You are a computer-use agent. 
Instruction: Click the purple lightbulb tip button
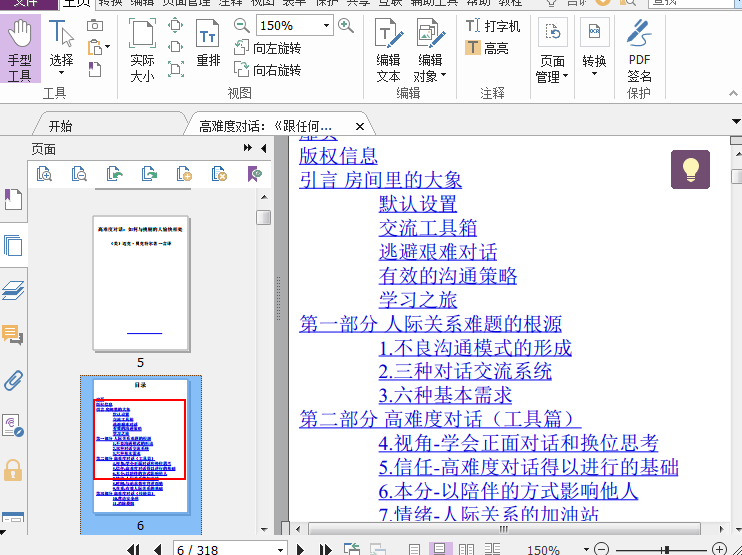pyautogui.click(x=690, y=169)
